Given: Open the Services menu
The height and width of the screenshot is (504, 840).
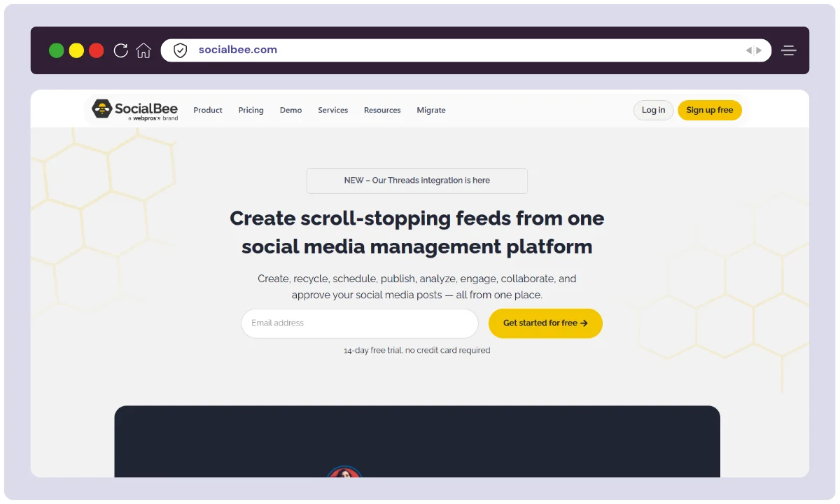Looking at the screenshot, I should pos(332,111).
